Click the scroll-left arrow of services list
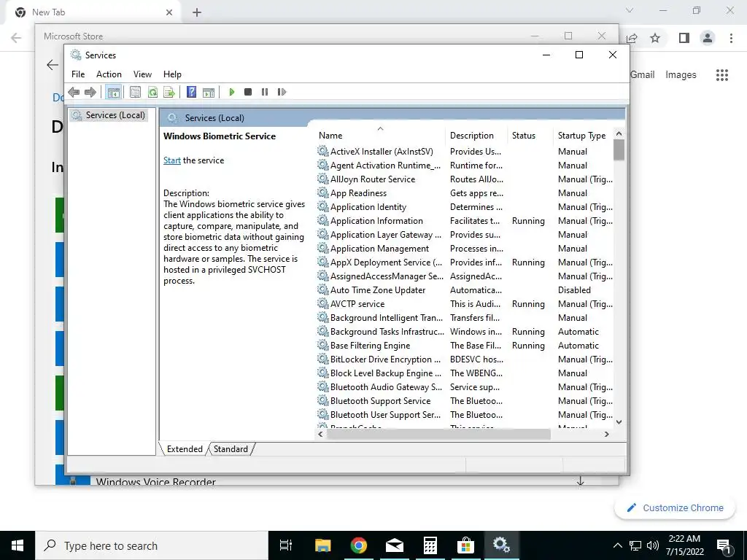 [321, 434]
